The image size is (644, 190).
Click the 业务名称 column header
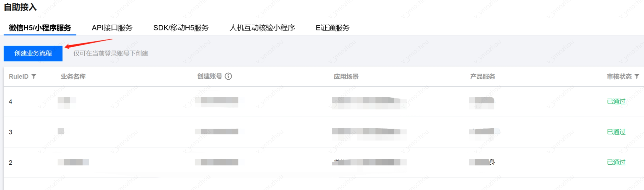[x=73, y=76]
